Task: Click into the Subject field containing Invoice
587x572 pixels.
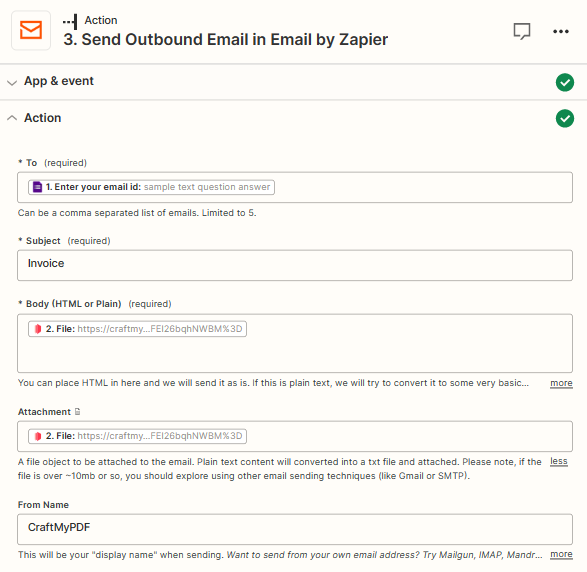Action: pos(295,265)
